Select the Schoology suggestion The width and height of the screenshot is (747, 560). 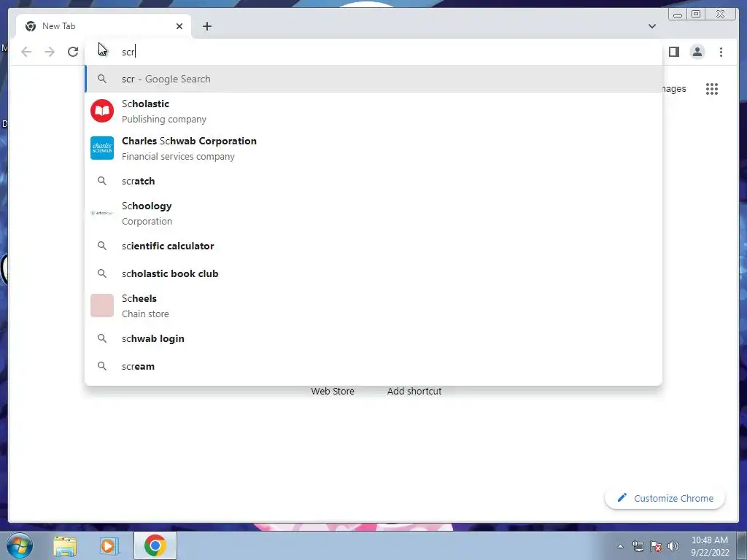pyautogui.click(x=373, y=213)
